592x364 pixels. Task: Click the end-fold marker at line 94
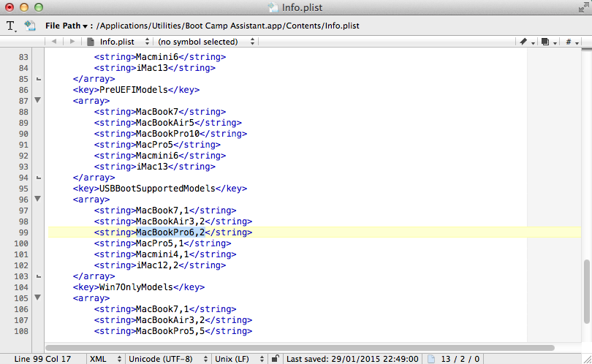click(38, 178)
